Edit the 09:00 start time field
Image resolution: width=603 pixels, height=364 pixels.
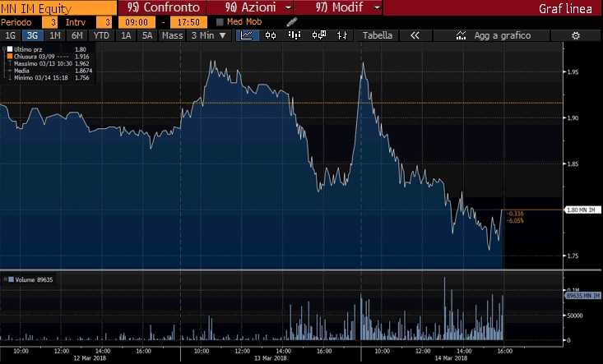pyautogui.click(x=137, y=22)
